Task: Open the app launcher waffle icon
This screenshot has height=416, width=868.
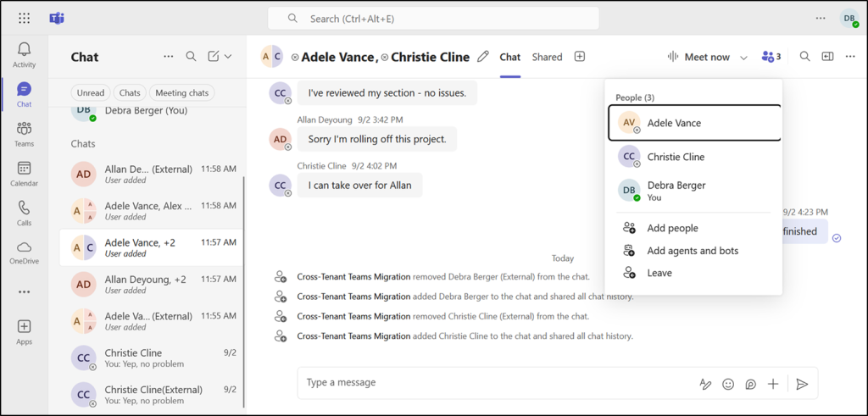Action: point(25,19)
